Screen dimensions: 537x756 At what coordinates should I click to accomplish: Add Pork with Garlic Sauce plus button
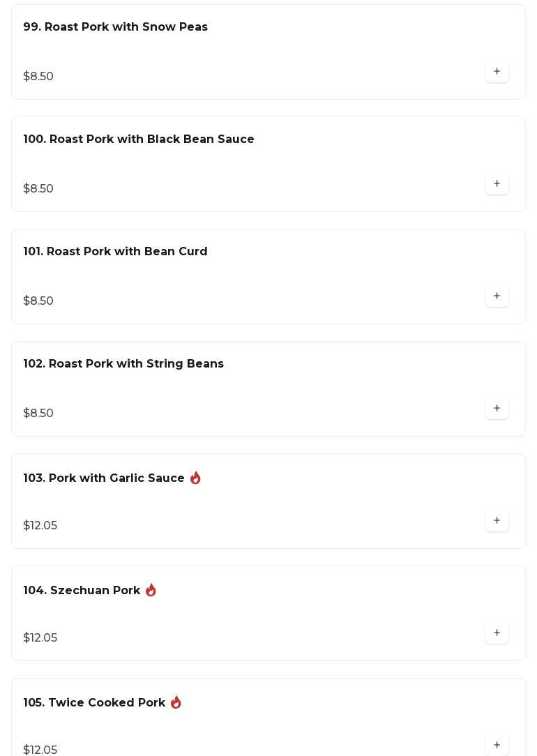(497, 521)
